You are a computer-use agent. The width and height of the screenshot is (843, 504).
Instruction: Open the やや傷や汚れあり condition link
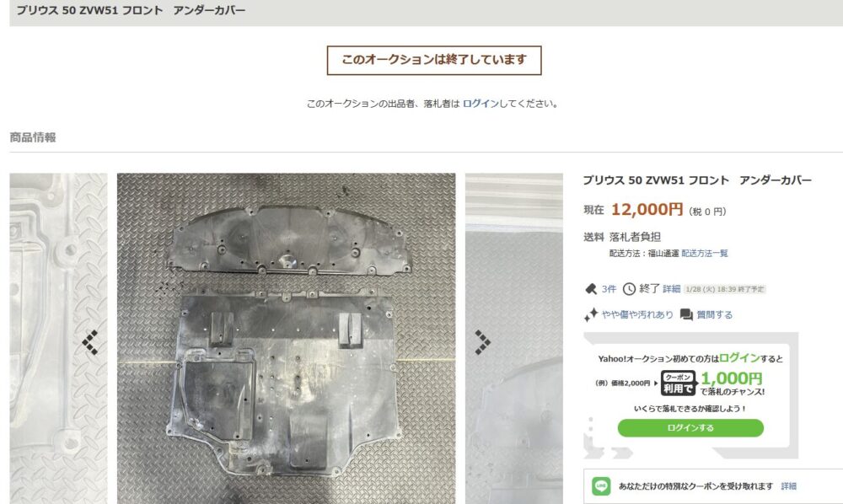pyautogui.click(x=637, y=314)
